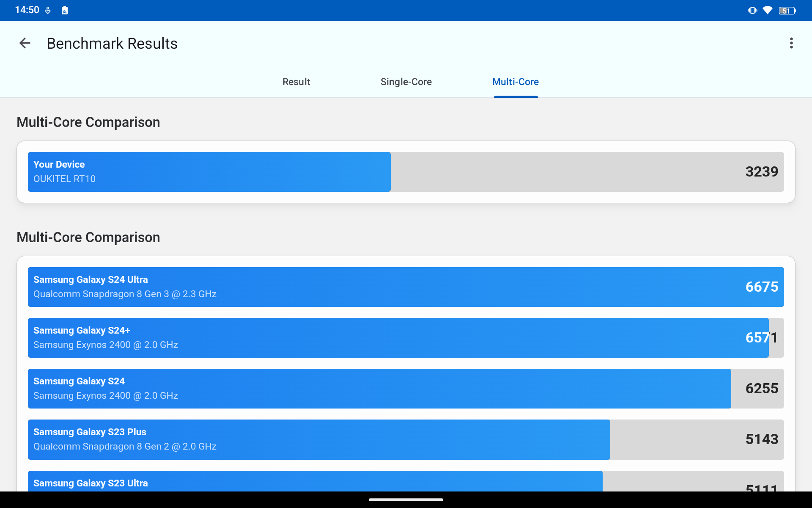Switch to the Single-Core tab
Screen dimensions: 812x508
click(406, 82)
